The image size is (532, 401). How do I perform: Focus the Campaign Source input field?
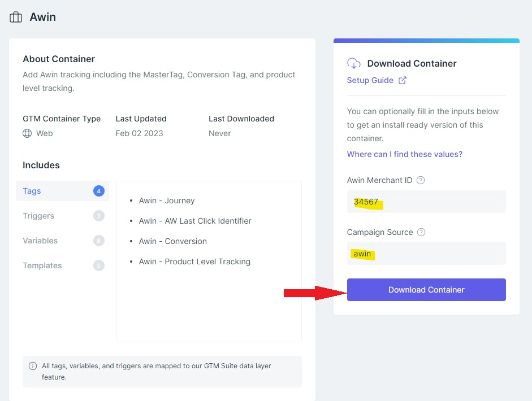[426, 254]
